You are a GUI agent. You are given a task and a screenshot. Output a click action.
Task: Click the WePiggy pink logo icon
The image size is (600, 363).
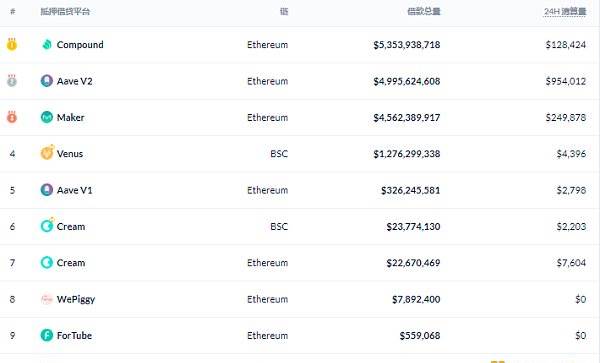pyautogui.click(x=47, y=299)
